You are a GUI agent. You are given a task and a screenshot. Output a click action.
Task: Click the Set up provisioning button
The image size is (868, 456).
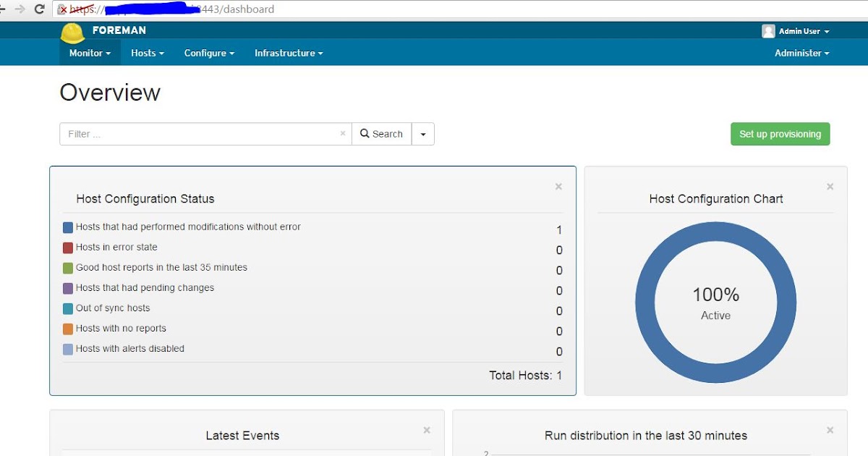780,134
